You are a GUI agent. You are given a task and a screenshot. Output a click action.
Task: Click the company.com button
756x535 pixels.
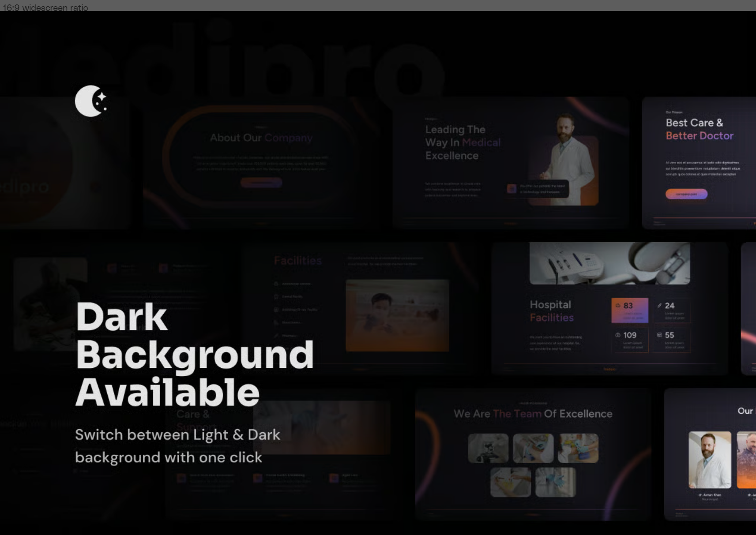pyautogui.click(x=686, y=194)
